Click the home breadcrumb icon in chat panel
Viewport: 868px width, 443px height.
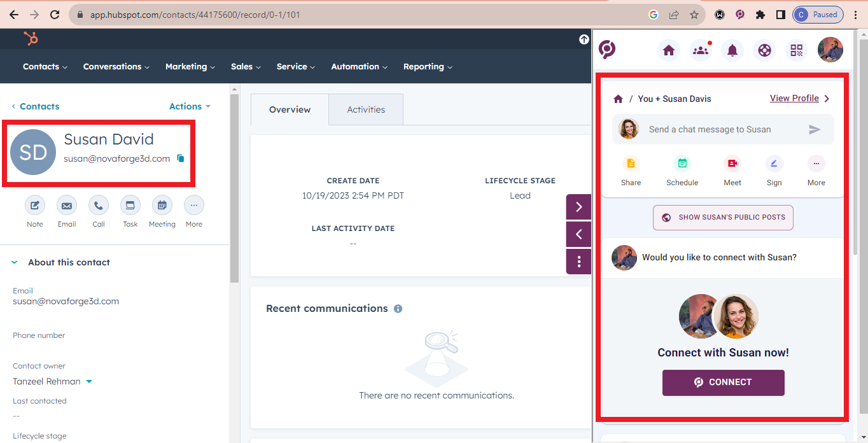coord(618,99)
